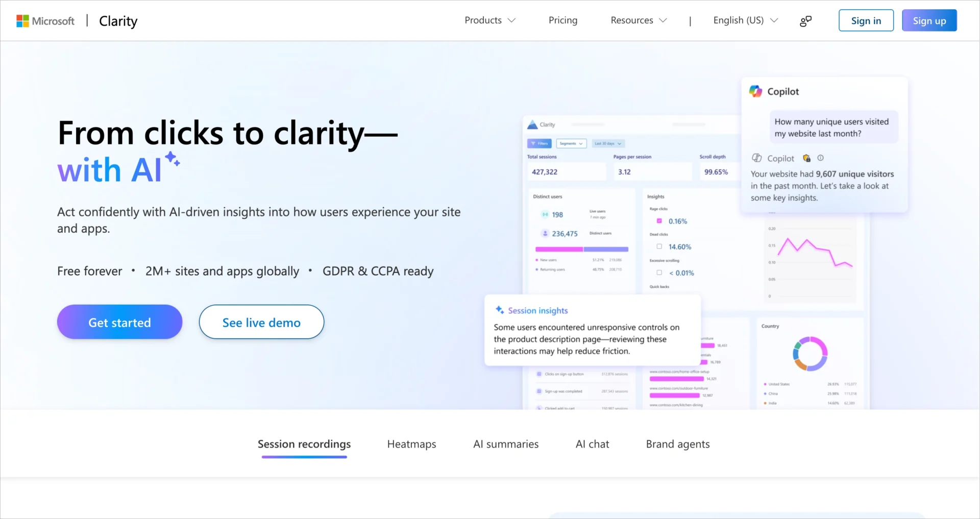Open the Segments dropdown on the dashboard
980x519 pixels.
coord(571,143)
